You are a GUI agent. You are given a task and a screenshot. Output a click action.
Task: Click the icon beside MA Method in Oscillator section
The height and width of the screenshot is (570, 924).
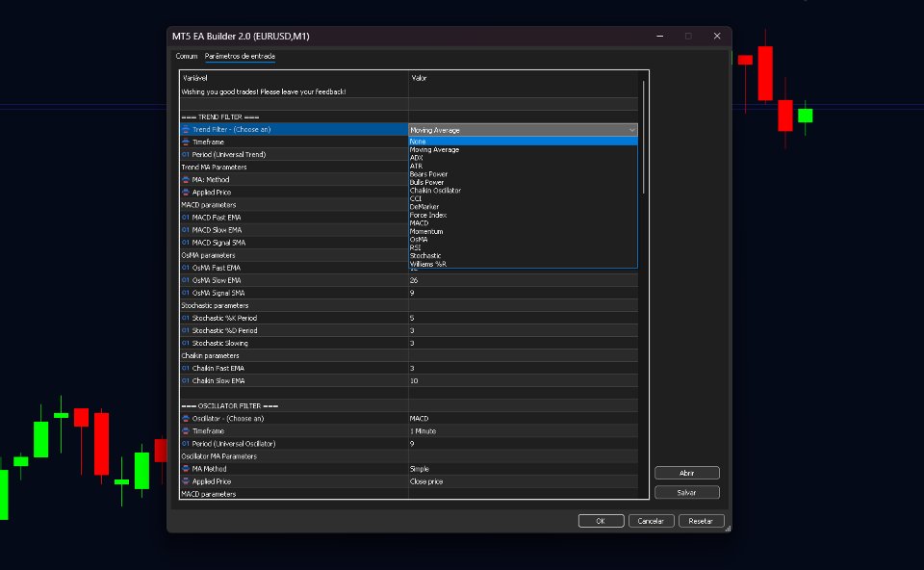(x=186, y=469)
